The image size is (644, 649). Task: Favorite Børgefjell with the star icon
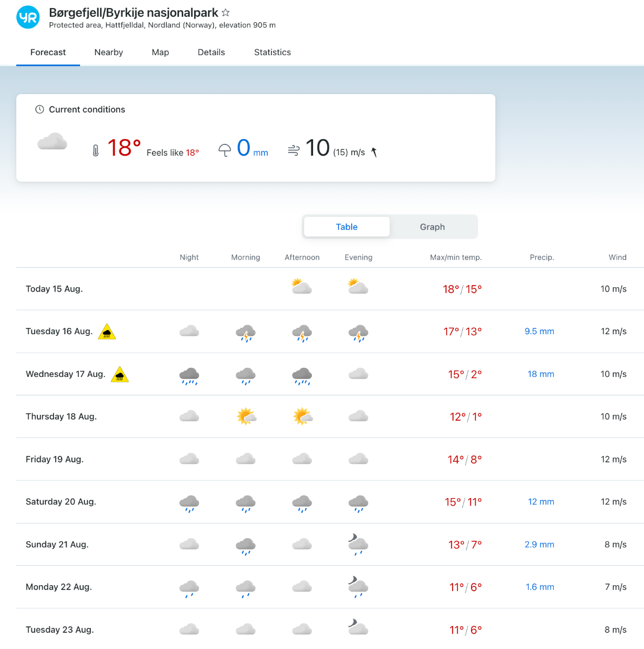(x=226, y=12)
